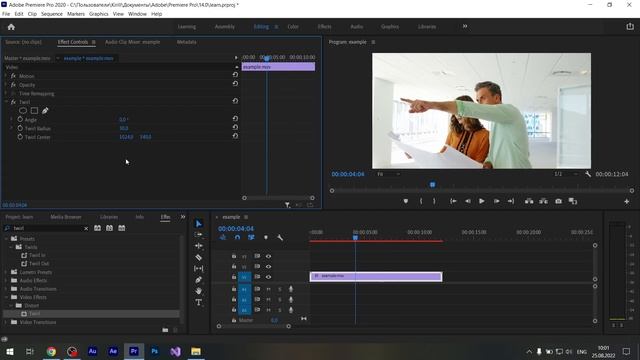Filter by Accelerated Effects icon
Viewport: 640px width, 360px height.
coord(97,228)
